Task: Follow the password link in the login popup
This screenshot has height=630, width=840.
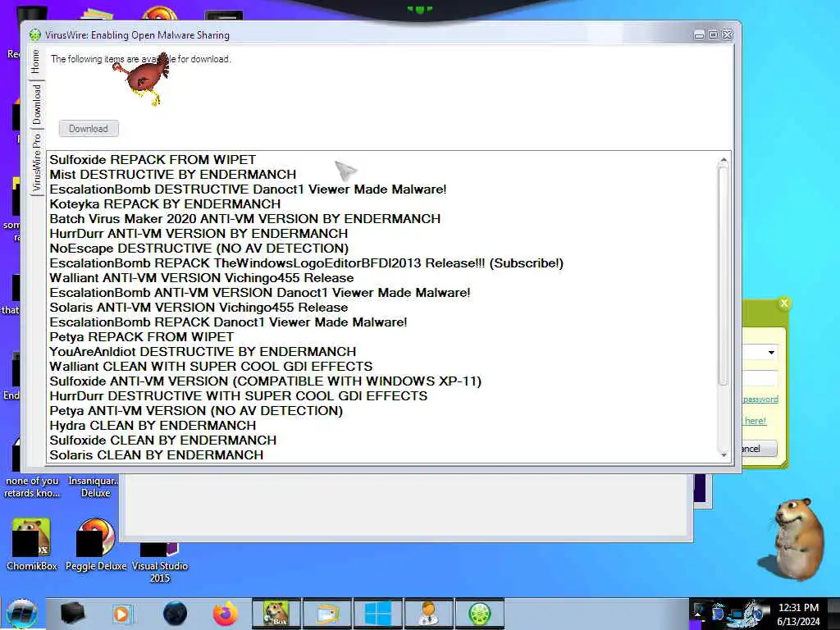Action: coord(760,399)
